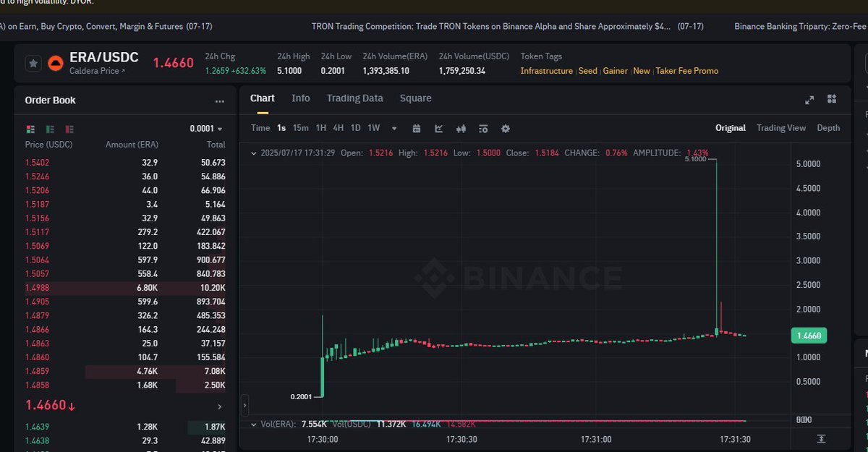The height and width of the screenshot is (452, 868).
Task: Open the Trading Data tab
Action: (354, 98)
